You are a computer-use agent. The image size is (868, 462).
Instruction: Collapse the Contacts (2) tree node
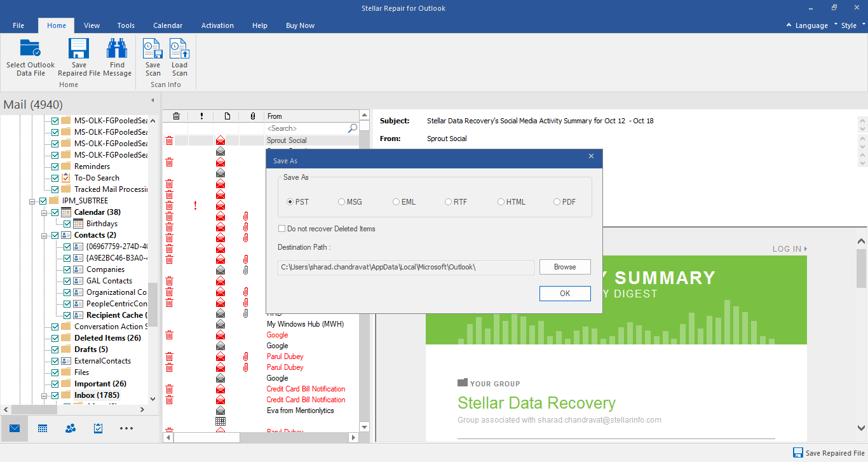(44, 235)
